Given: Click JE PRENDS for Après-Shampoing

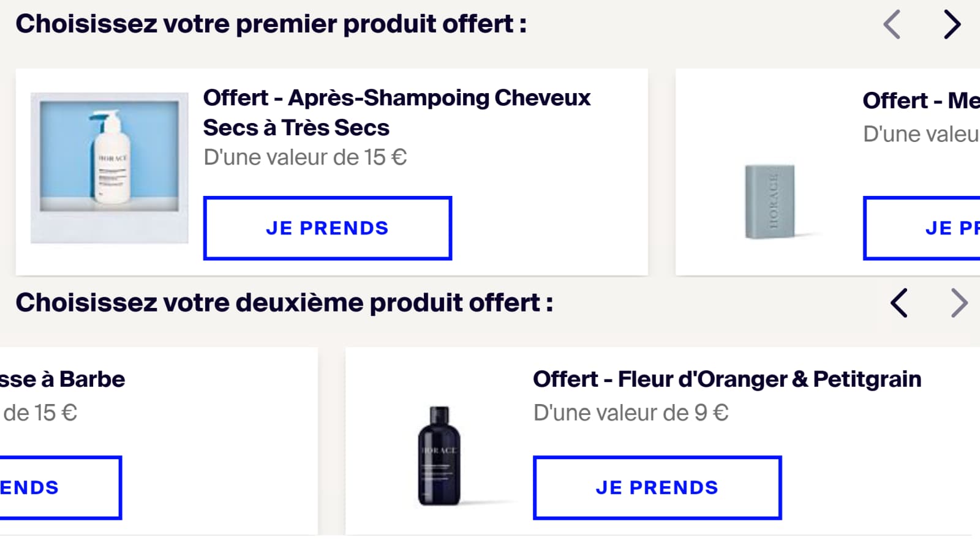Looking at the screenshot, I should [x=328, y=228].
